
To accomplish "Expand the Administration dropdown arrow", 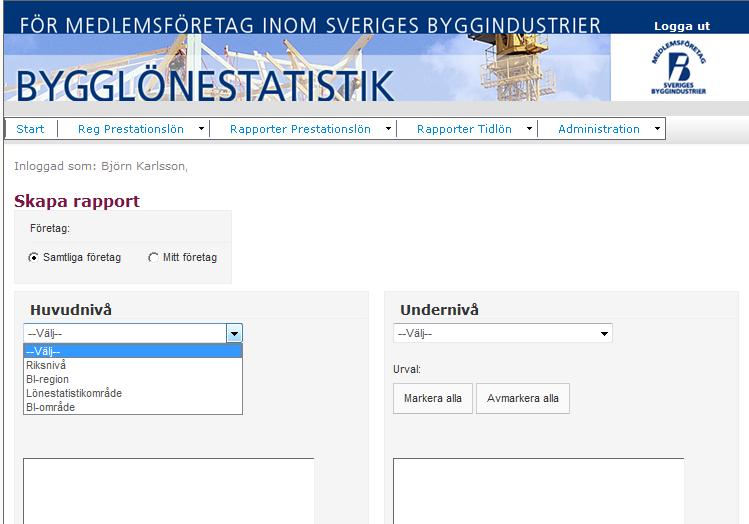I will tap(657, 128).
